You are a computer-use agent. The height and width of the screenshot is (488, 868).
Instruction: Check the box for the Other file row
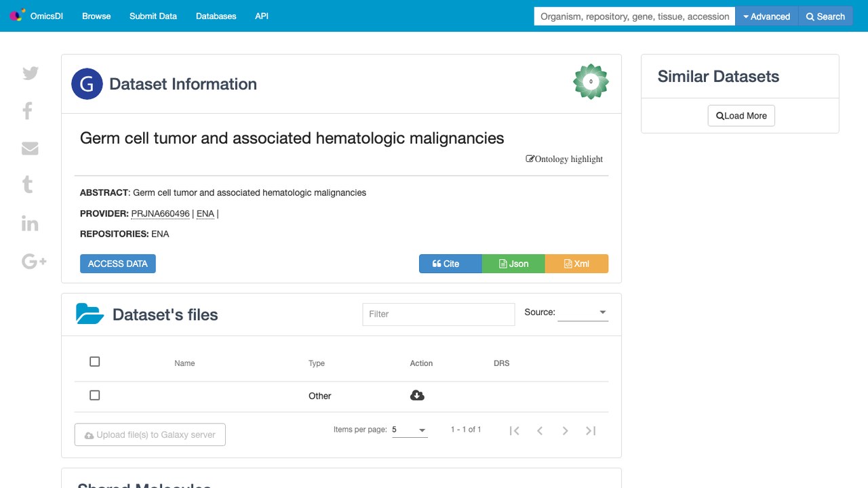point(95,395)
